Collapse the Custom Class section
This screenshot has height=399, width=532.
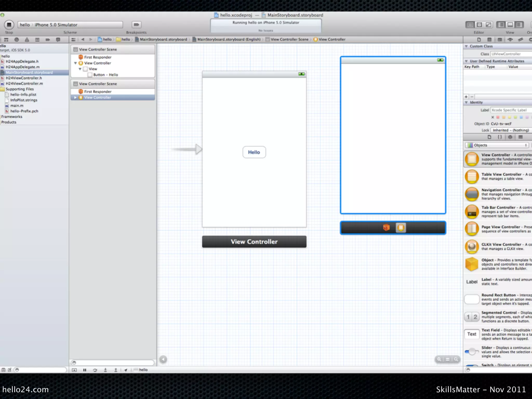click(x=467, y=46)
